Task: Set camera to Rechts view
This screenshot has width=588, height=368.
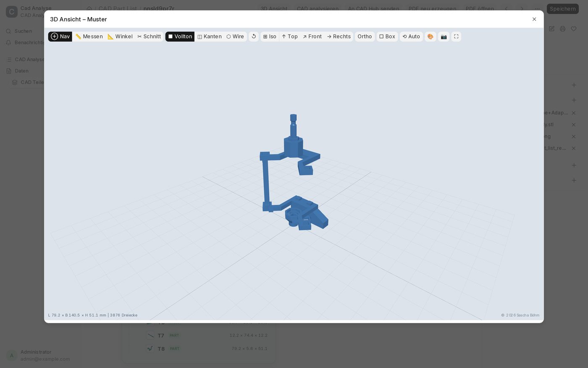Action: [x=339, y=37]
